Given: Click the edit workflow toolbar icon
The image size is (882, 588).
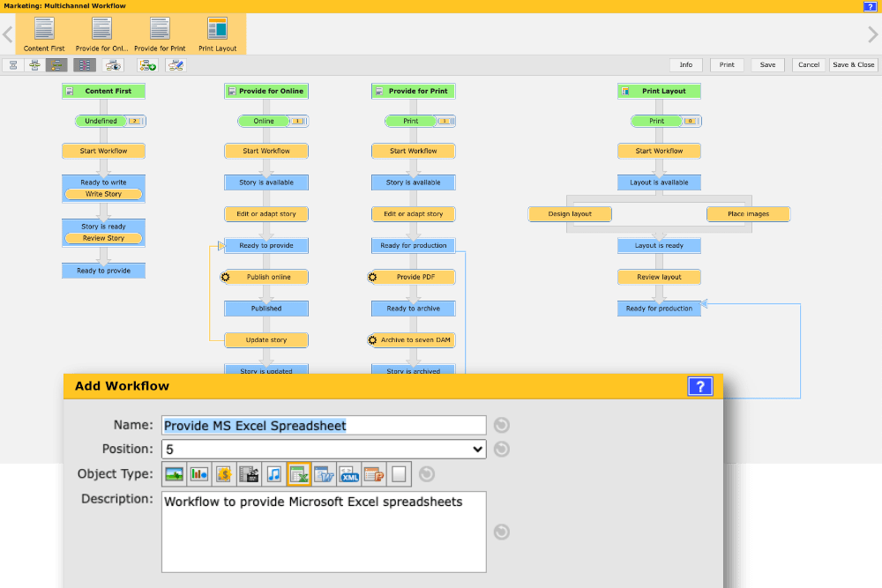Looking at the screenshot, I should coord(175,64).
